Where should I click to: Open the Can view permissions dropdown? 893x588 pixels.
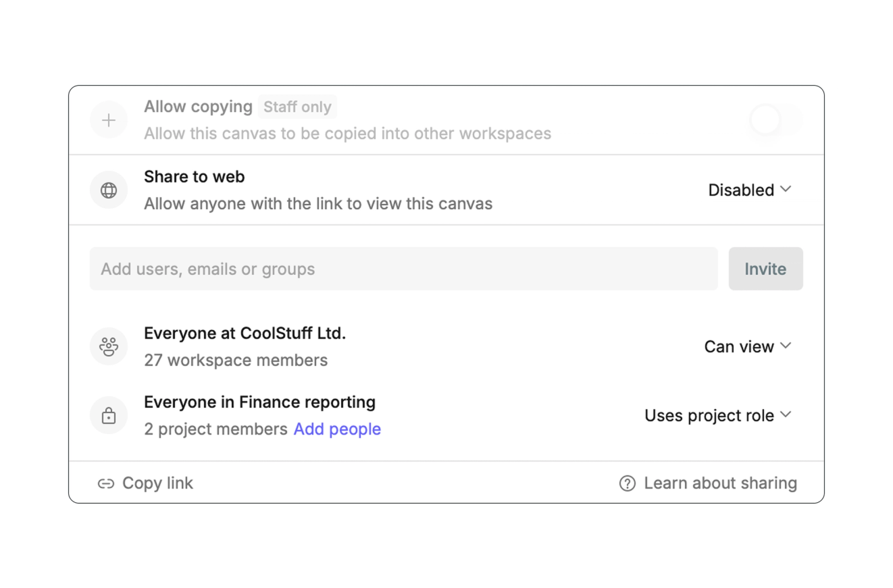(747, 346)
